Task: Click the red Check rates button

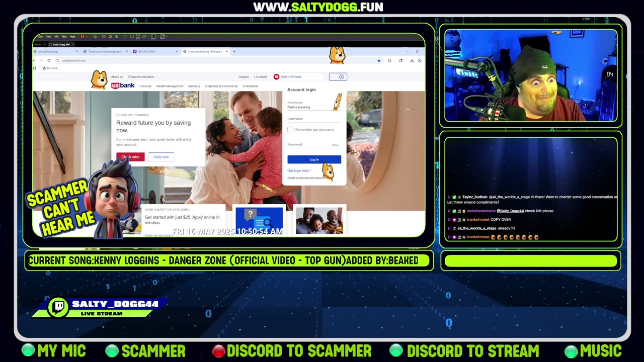Action: (130, 157)
